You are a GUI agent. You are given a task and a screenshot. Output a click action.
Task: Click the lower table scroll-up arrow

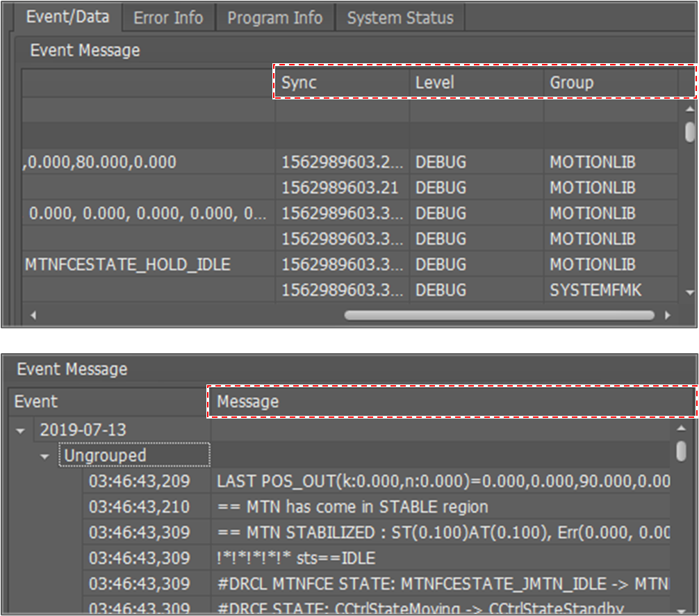tap(681, 429)
